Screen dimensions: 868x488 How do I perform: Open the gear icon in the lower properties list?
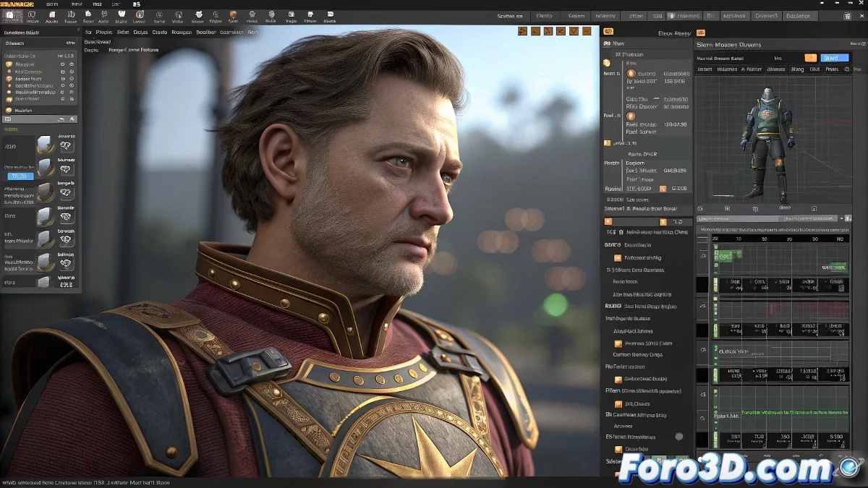click(678, 437)
